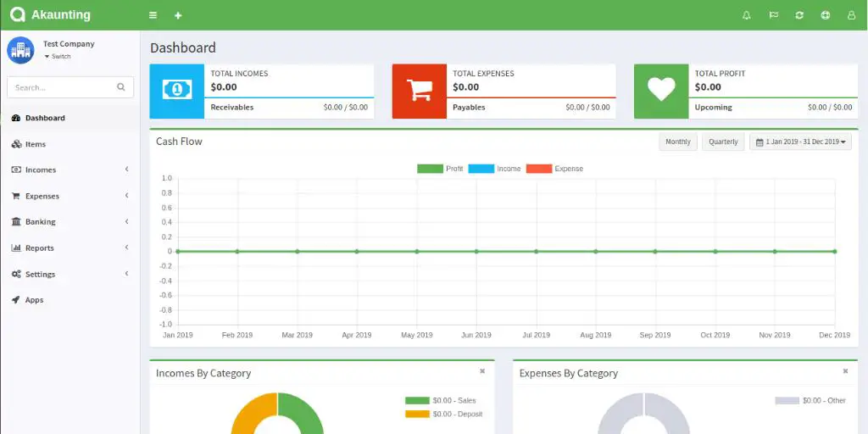Viewport: 868px width, 434px height.
Task: Toggle the Other legend entry
Action: (x=810, y=400)
